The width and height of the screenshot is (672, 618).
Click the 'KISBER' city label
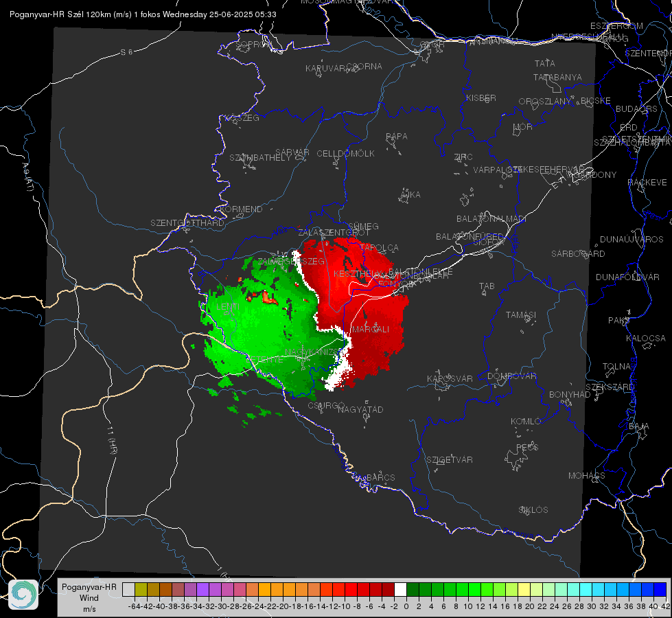pyautogui.click(x=481, y=98)
